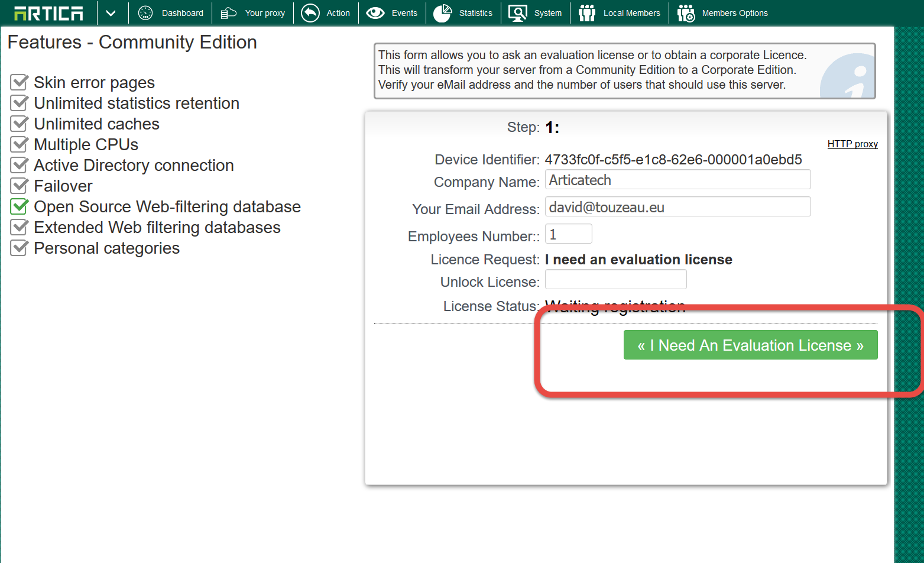924x563 pixels.
Task: Open the Local Members menu label
Action: pos(632,13)
